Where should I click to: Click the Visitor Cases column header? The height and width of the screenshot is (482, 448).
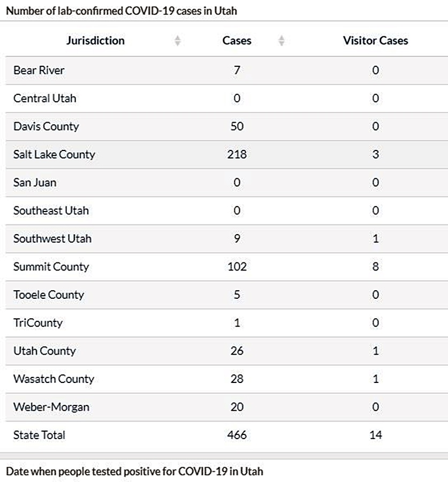click(376, 41)
